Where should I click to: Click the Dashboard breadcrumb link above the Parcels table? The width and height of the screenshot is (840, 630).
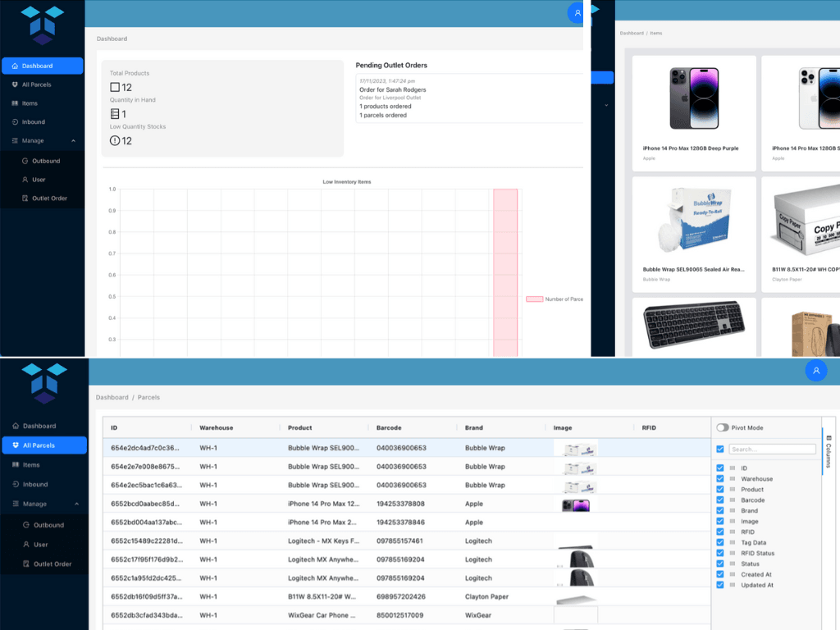pyautogui.click(x=112, y=397)
